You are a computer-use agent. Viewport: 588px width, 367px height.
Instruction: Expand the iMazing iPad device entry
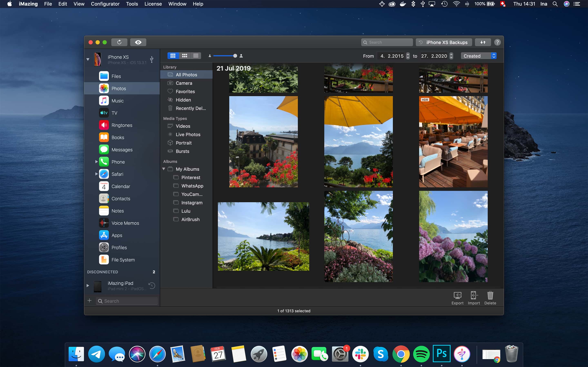click(88, 285)
